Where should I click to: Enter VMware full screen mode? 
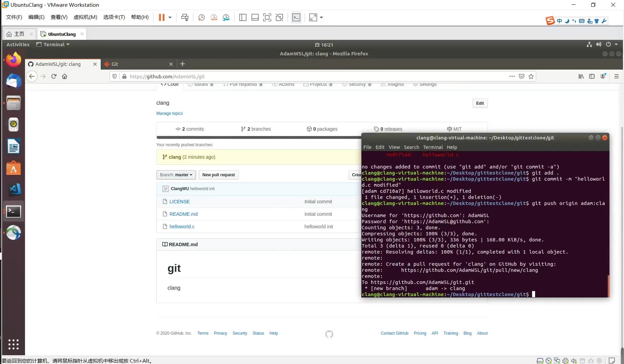pyautogui.click(x=267, y=17)
